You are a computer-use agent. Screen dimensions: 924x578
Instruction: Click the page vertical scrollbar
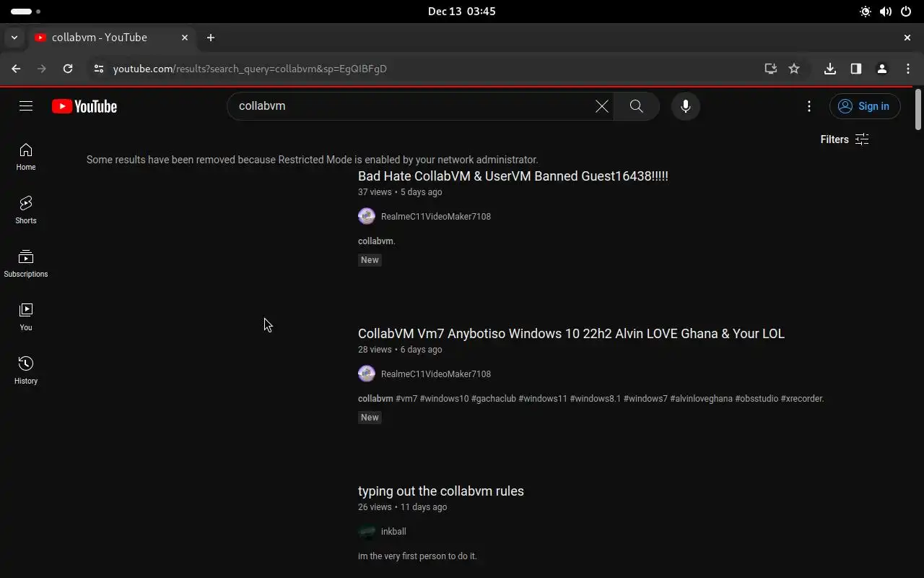coord(918,109)
